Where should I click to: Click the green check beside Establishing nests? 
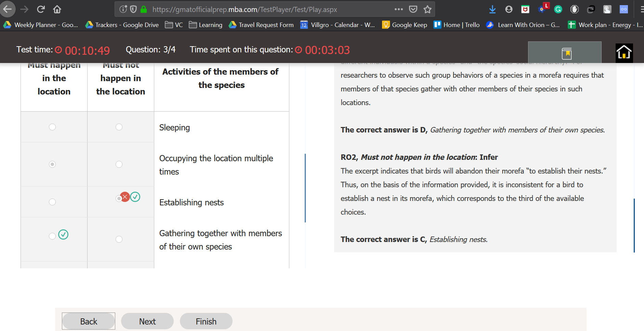click(x=135, y=197)
